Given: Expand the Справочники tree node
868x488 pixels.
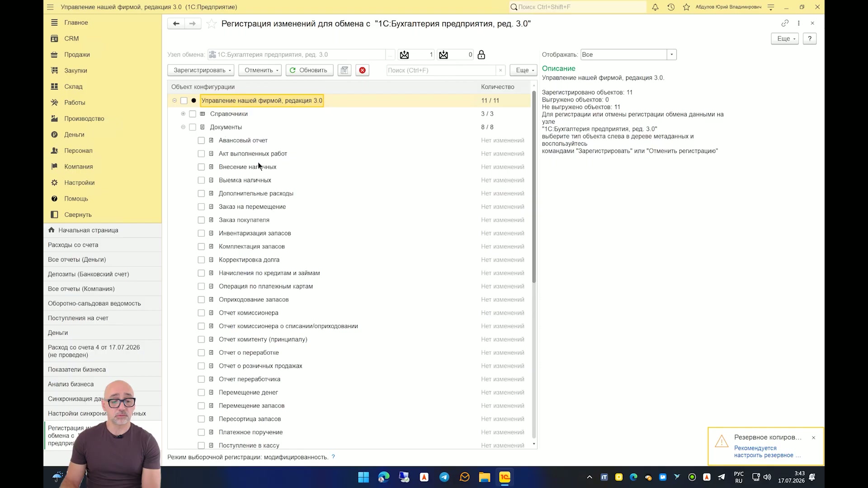Looking at the screenshot, I should click(x=183, y=114).
